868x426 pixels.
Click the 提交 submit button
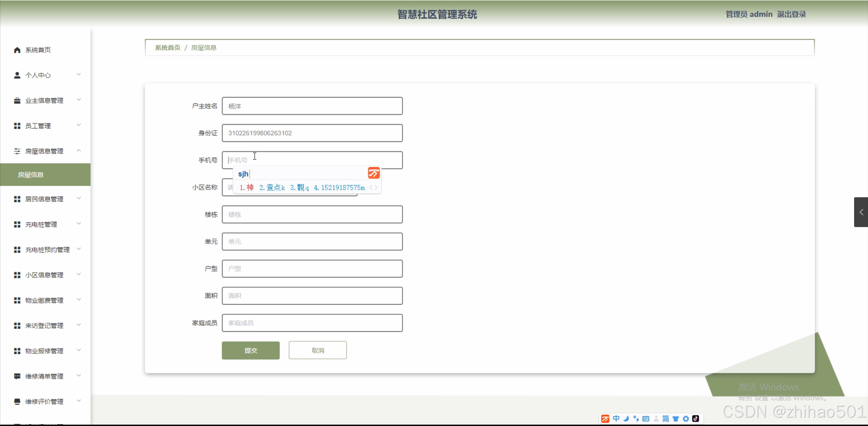[251, 350]
